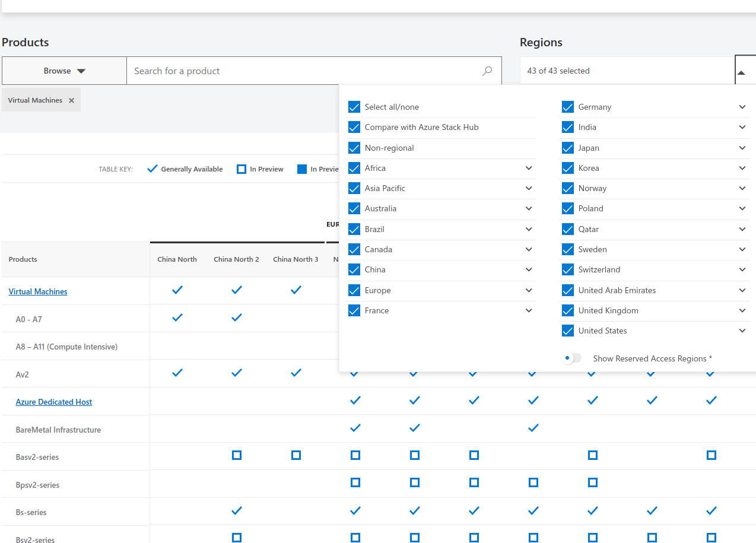
Task: Uncheck the United Arab Emirates checkbox
Action: 568,290
